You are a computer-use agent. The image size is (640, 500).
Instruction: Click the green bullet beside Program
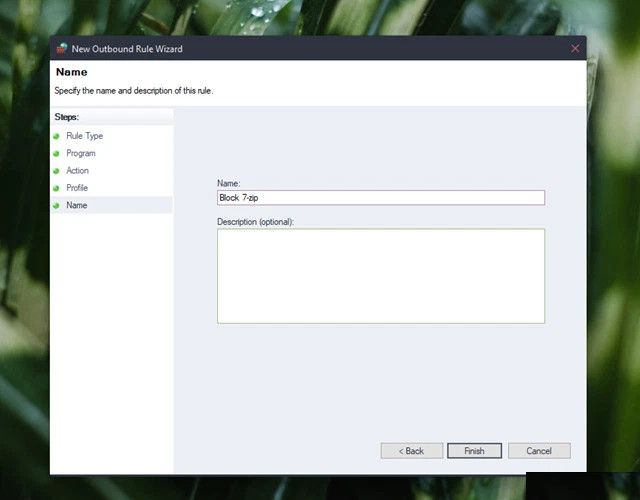click(57, 154)
